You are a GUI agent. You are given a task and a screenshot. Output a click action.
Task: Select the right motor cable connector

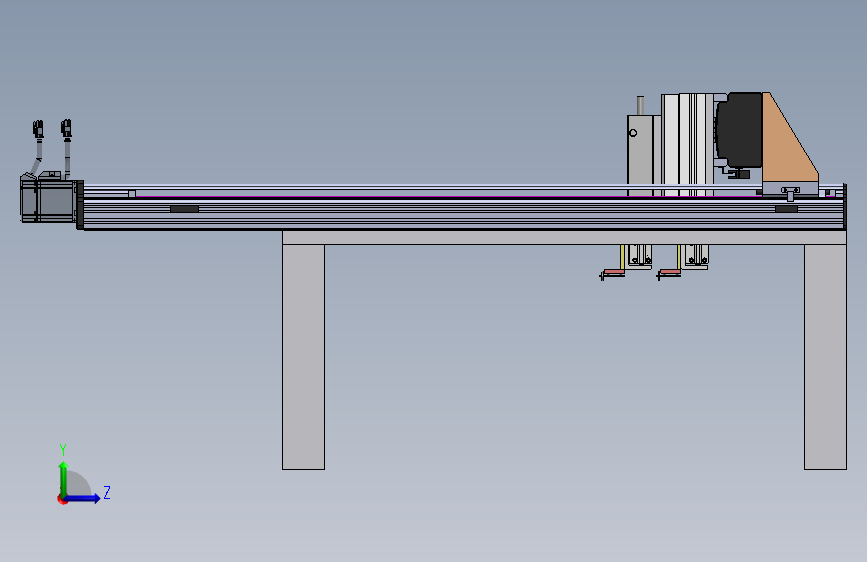[66, 128]
